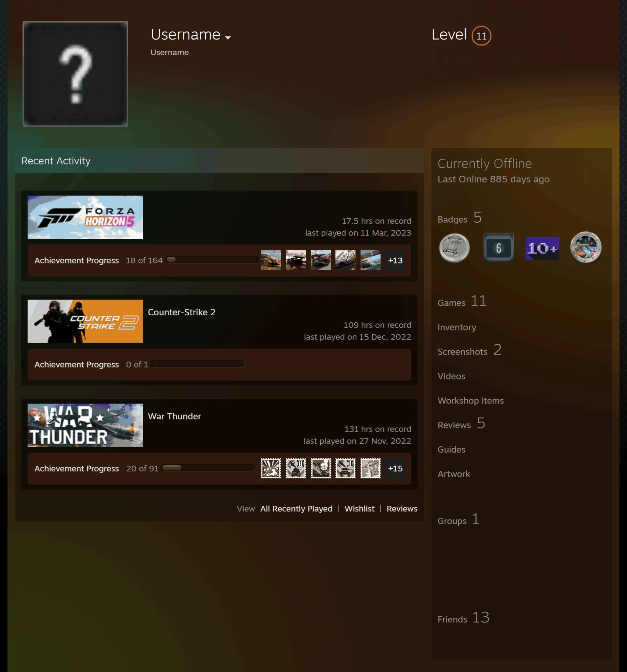Open first War Thunder achievement icon
The width and height of the screenshot is (627, 672).
click(271, 468)
